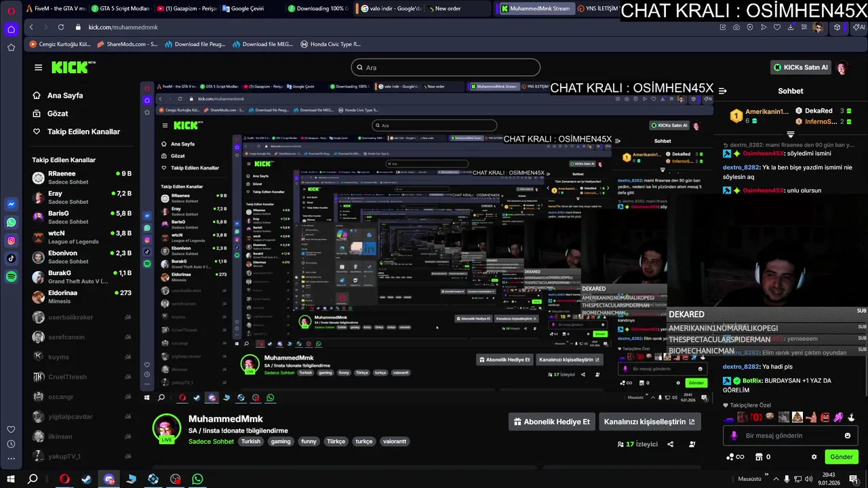Click KICKs Satın Al button

click(x=802, y=67)
